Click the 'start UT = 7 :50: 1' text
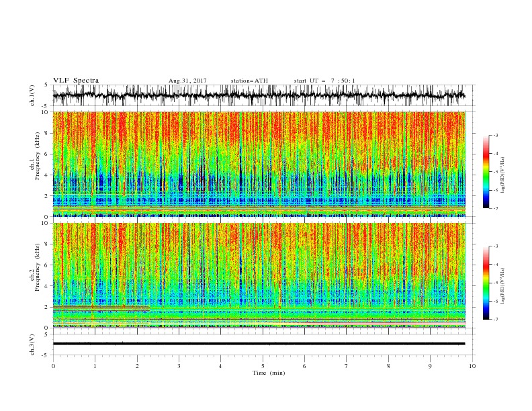 pyautogui.click(x=324, y=81)
